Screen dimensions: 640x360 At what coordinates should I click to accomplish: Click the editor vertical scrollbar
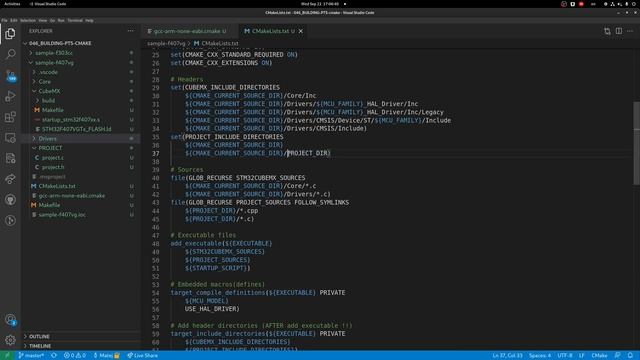(637, 143)
